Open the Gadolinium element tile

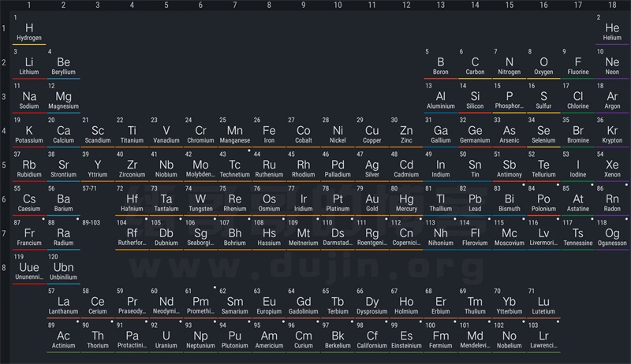(304, 302)
